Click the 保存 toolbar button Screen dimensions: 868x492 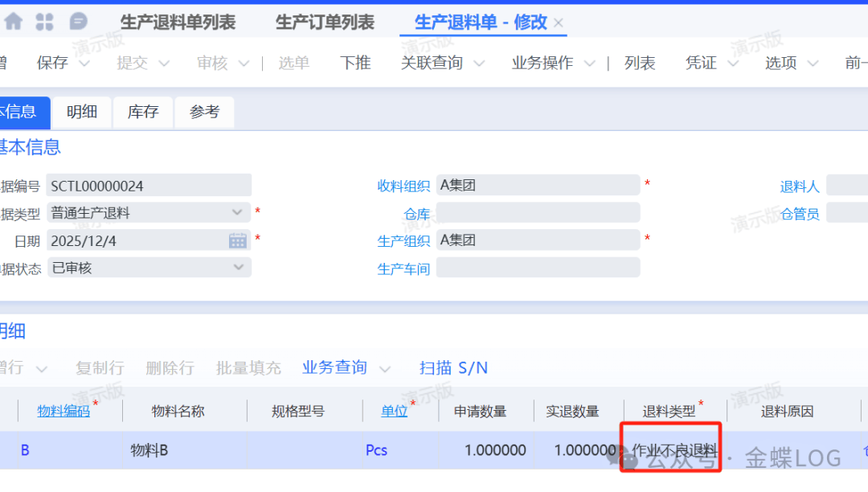tap(53, 63)
